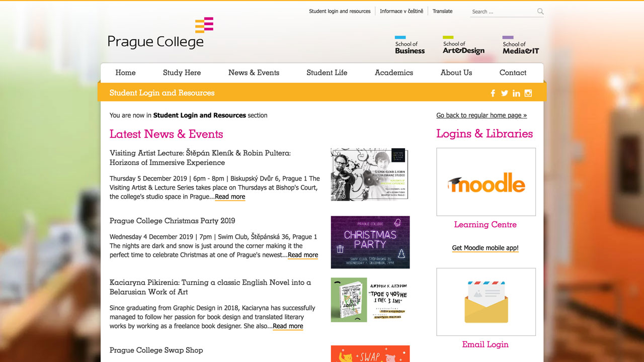The height and width of the screenshot is (362, 644).
Task: Open the LinkedIn social icon
Action: click(516, 93)
